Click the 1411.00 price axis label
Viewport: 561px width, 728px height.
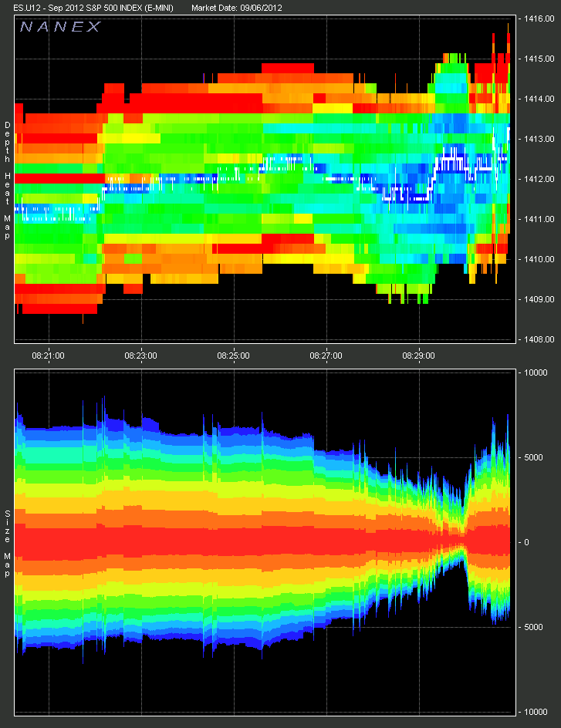(539, 219)
